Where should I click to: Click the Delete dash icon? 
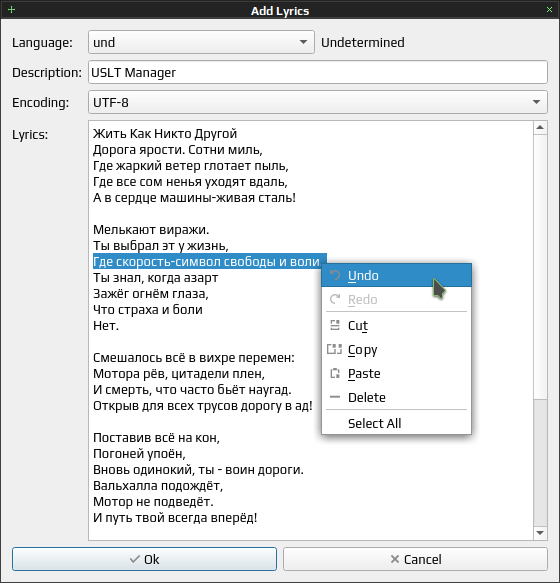[x=335, y=397]
